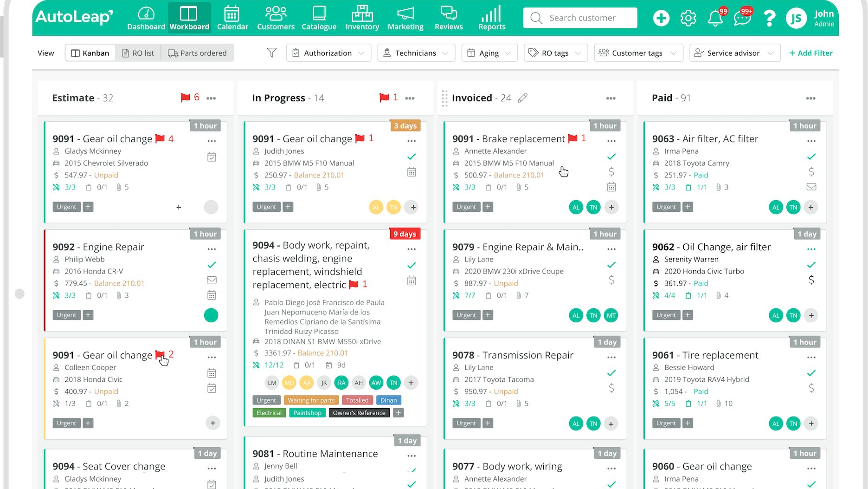Open calendar icon on Judith Jones card
This screenshot has height=489, width=868.
pyautogui.click(x=411, y=172)
